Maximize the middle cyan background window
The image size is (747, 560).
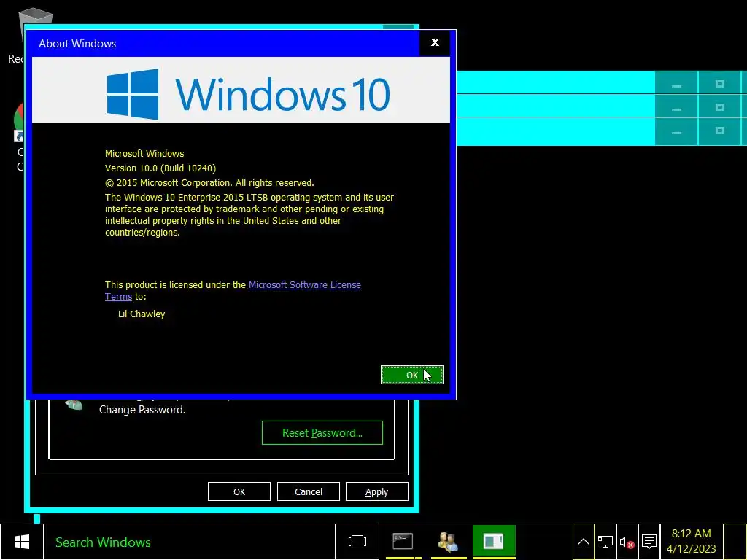pos(719,106)
